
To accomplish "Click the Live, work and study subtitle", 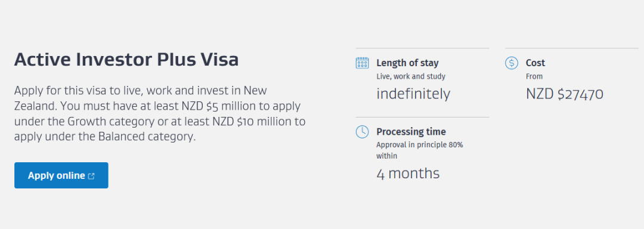I will coord(411,76).
